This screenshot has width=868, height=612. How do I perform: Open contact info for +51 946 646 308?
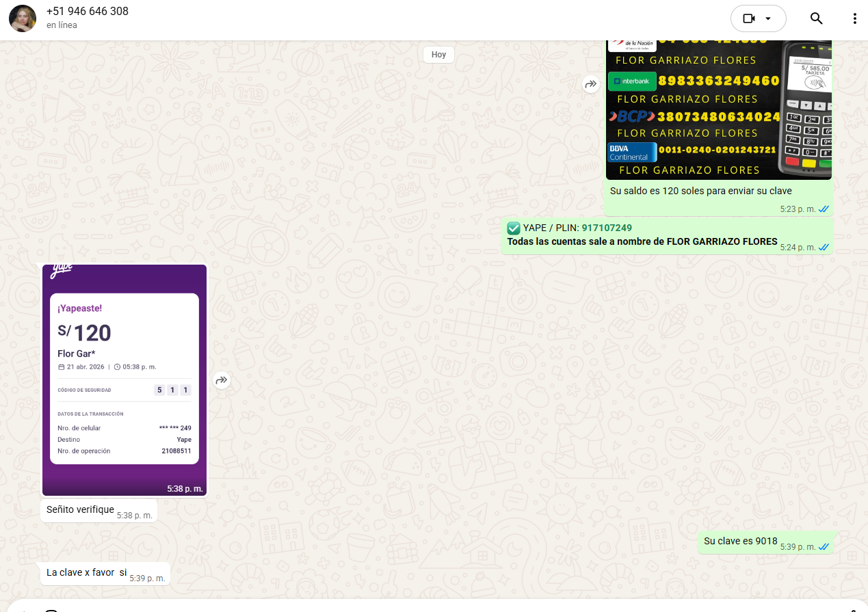87,12
